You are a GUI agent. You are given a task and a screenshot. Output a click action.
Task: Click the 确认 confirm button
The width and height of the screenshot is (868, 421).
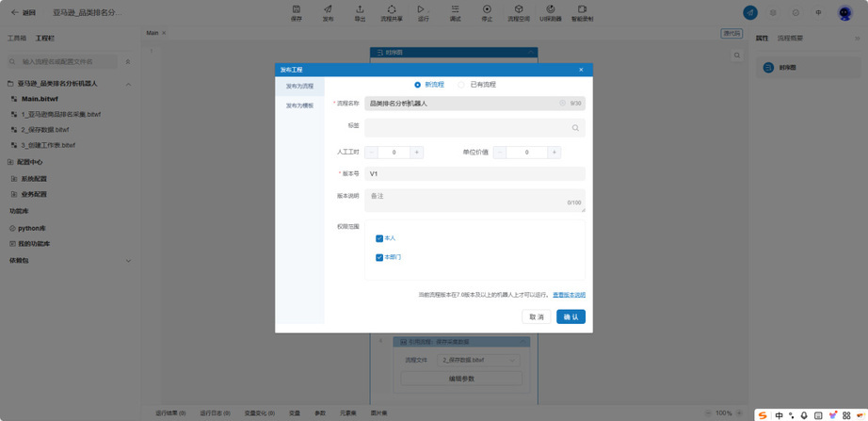pyautogui.click(x=571, y=316)
